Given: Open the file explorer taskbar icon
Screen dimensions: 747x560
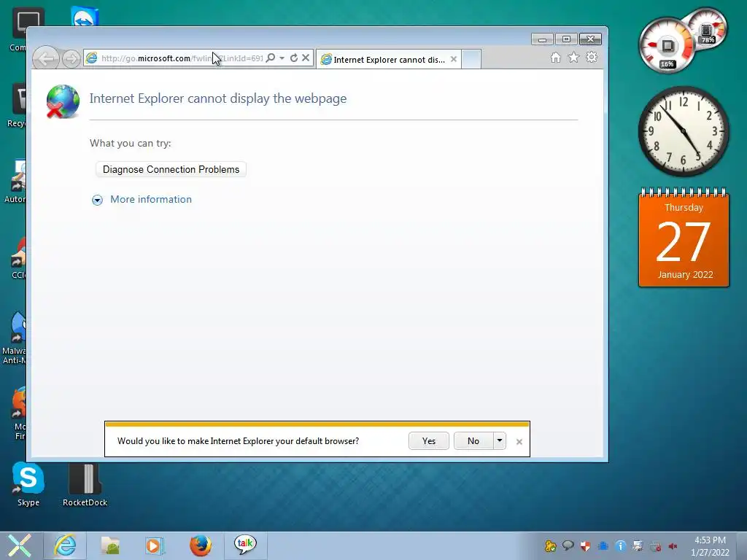Looking at the screenshot, I should click(110, 545).
